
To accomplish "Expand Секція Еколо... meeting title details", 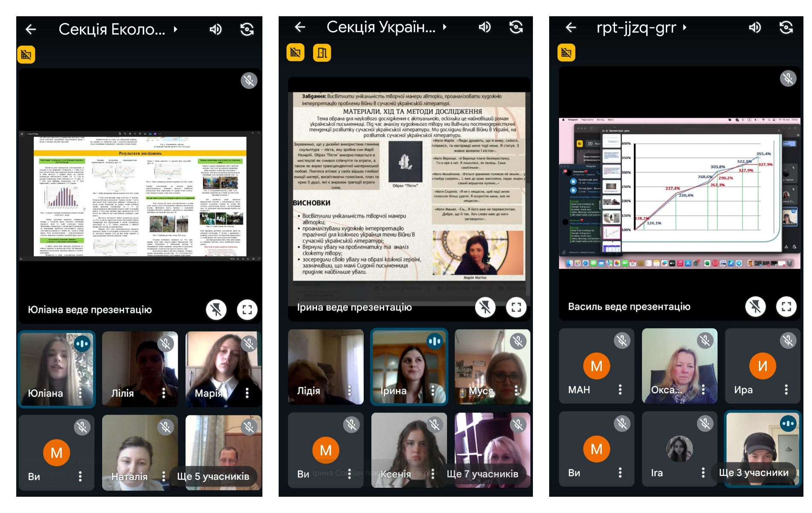I will (175, 29).
